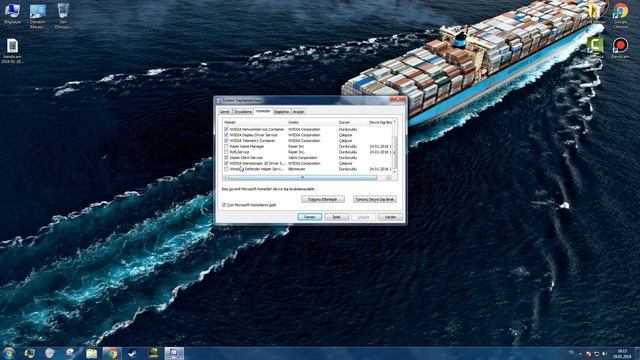Open the Denetim Masası desktop icon
640x360 pixels.
(38, 16)
